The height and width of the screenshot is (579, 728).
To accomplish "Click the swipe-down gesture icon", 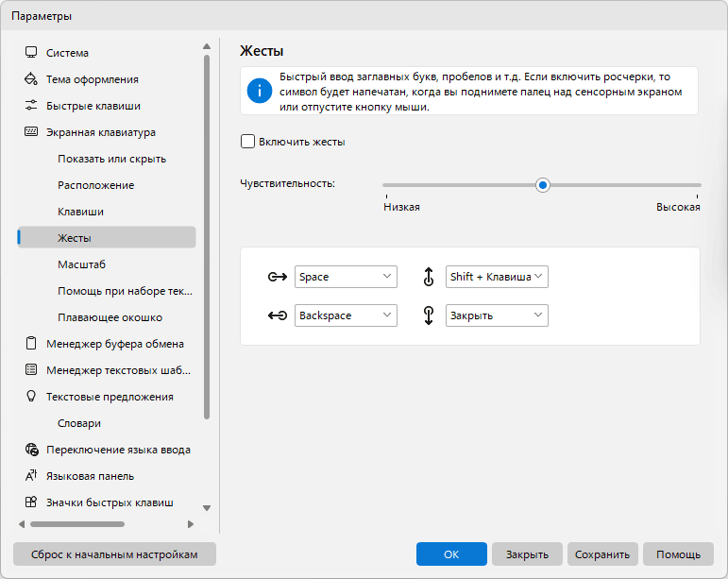I will (x=429, y=315).
